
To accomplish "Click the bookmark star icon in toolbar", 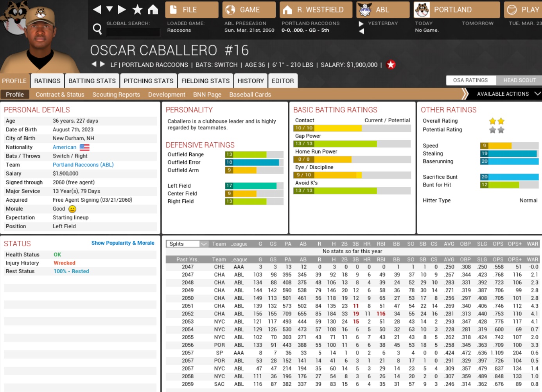I will (x=137, y=9).
